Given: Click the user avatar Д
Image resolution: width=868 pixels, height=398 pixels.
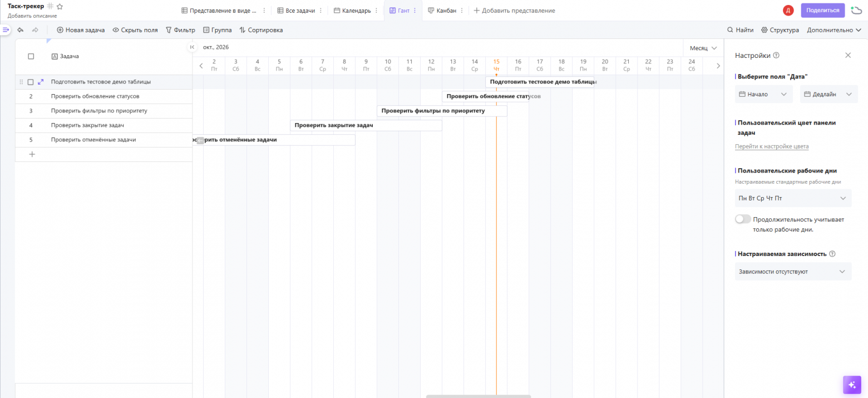Looking at the screenshot, I should coord(788,11).
